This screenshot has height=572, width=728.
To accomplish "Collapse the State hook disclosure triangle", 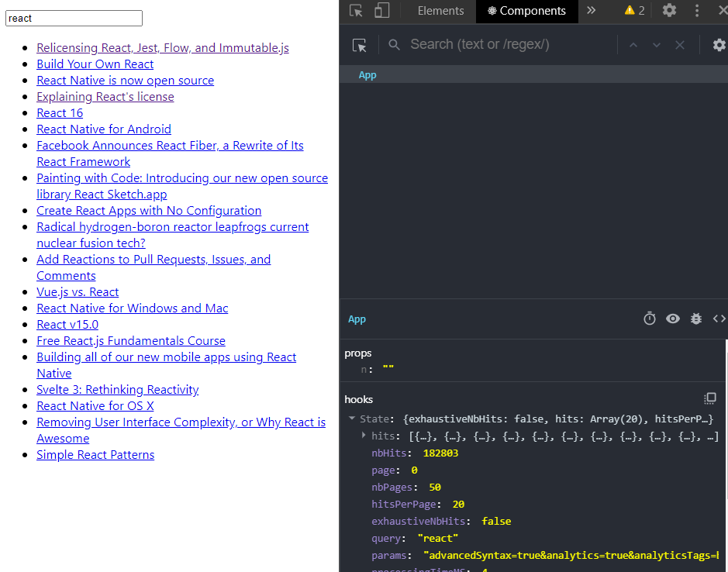I will pos(352,419).
